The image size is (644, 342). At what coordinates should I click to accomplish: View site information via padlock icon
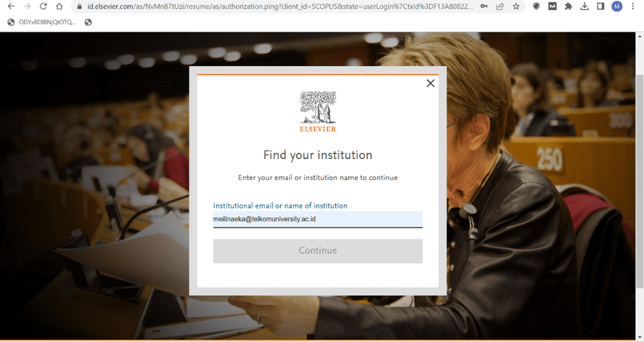pos(79,7)
